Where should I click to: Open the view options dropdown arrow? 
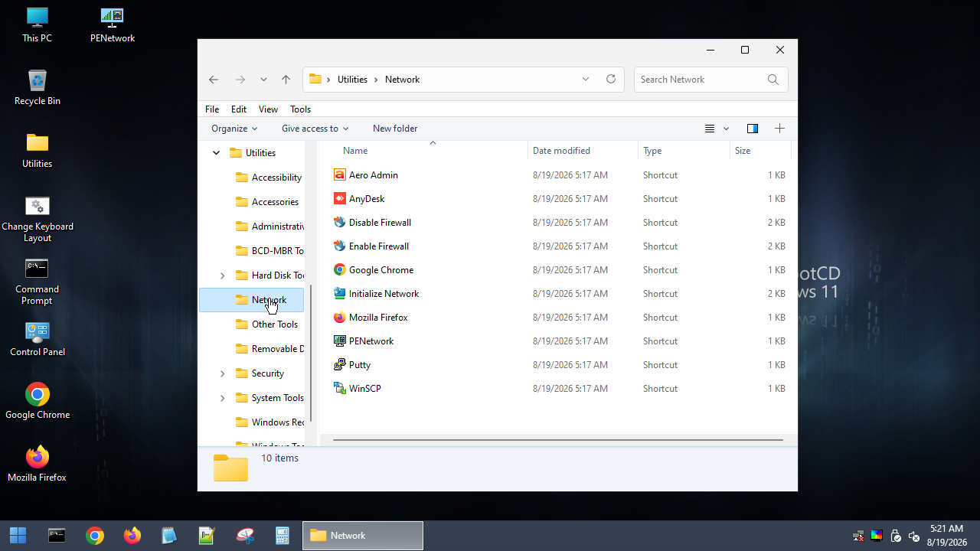[x=727, y=129]
